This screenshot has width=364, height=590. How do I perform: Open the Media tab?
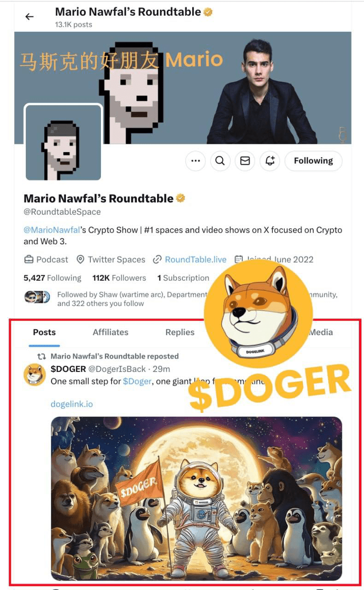(x=321, y=332)
